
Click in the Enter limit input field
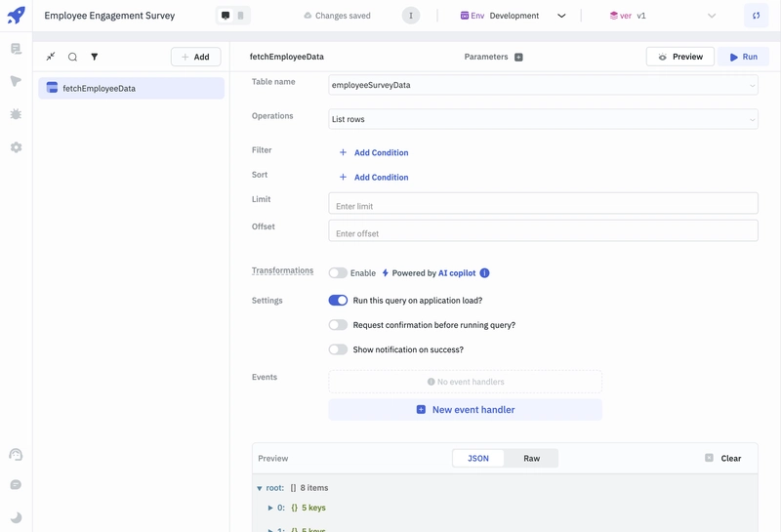point(543,206)
